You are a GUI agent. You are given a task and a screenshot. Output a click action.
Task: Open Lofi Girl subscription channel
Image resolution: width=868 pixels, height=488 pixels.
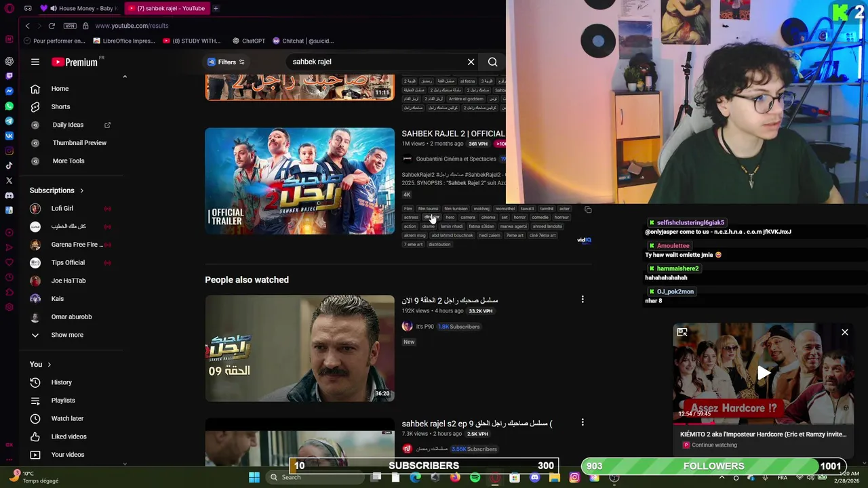pyautogui.click(x=62, y=209)
